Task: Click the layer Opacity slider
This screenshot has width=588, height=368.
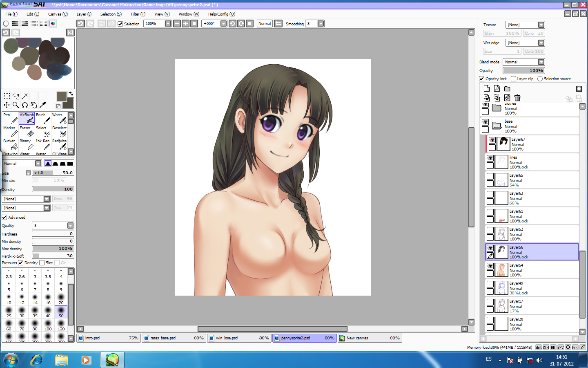Action: (523, 71)
